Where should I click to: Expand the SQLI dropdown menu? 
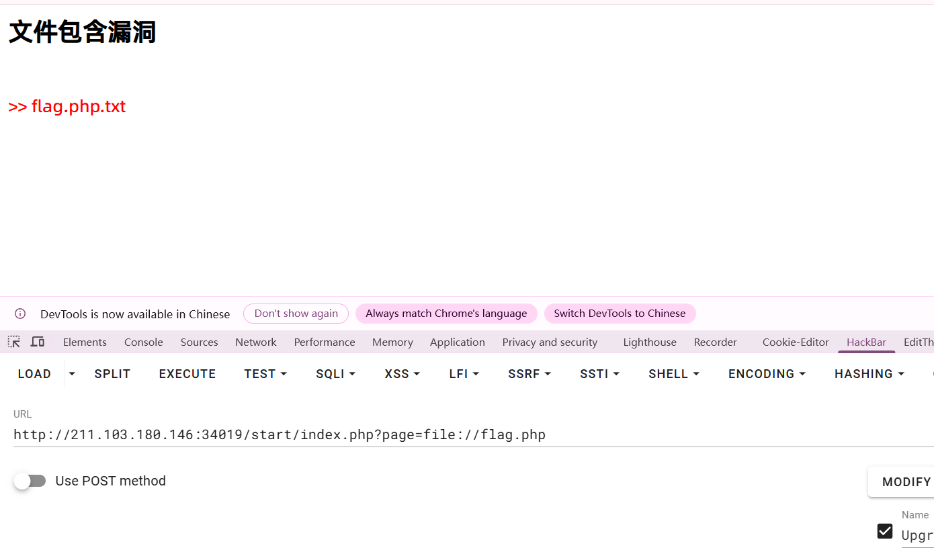coord(335,374)
